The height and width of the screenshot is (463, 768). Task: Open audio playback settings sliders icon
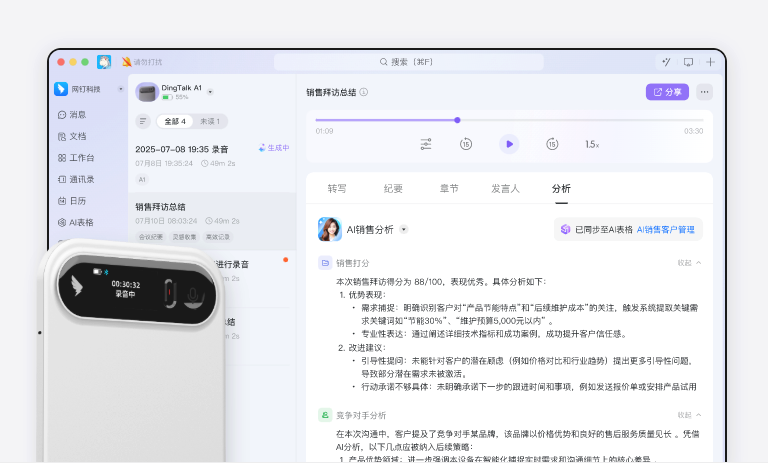(426, 144)
